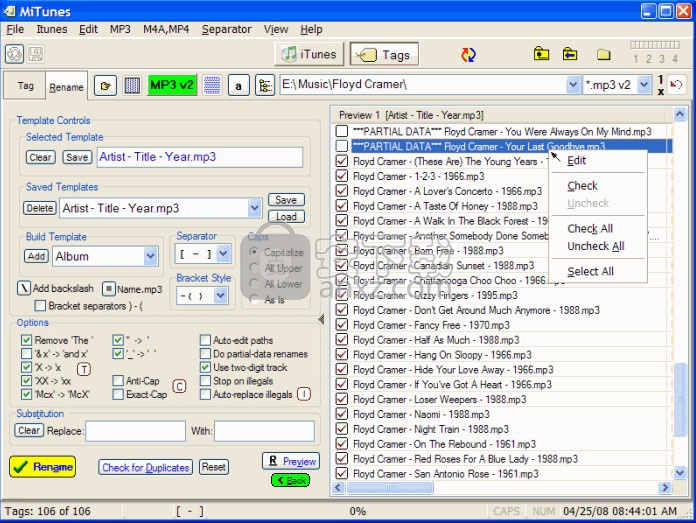This screenshot has width=696, height=523.
Task: Switch to the Tag tab
Action: [x=25, y=85]
